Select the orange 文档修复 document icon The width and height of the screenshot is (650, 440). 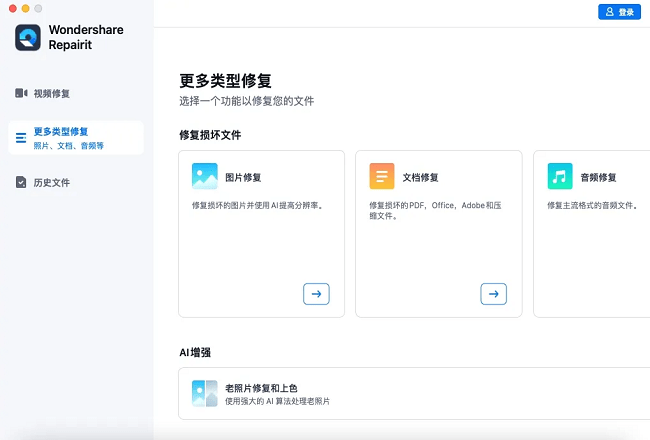(x=381, y=177)
